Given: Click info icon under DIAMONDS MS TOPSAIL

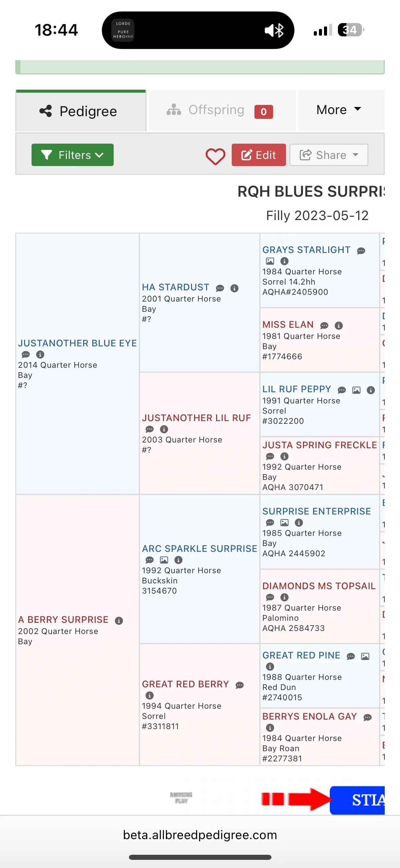Looking at the screenshot, I should (x=285, y=597).
